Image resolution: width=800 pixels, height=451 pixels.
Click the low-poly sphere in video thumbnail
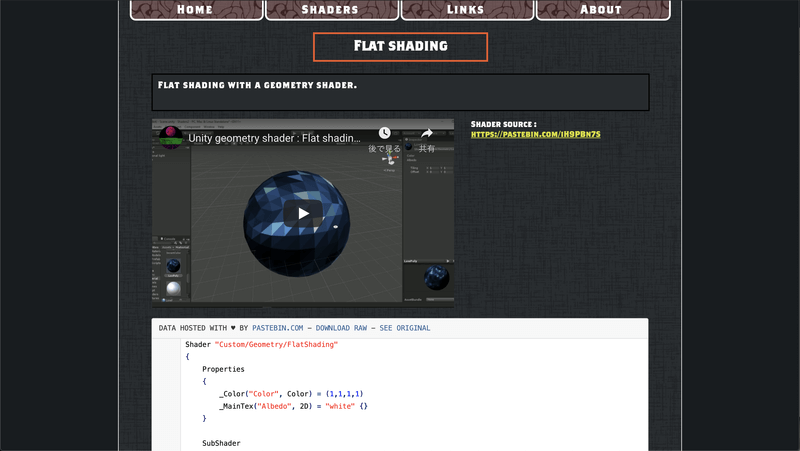pos(296,223)
